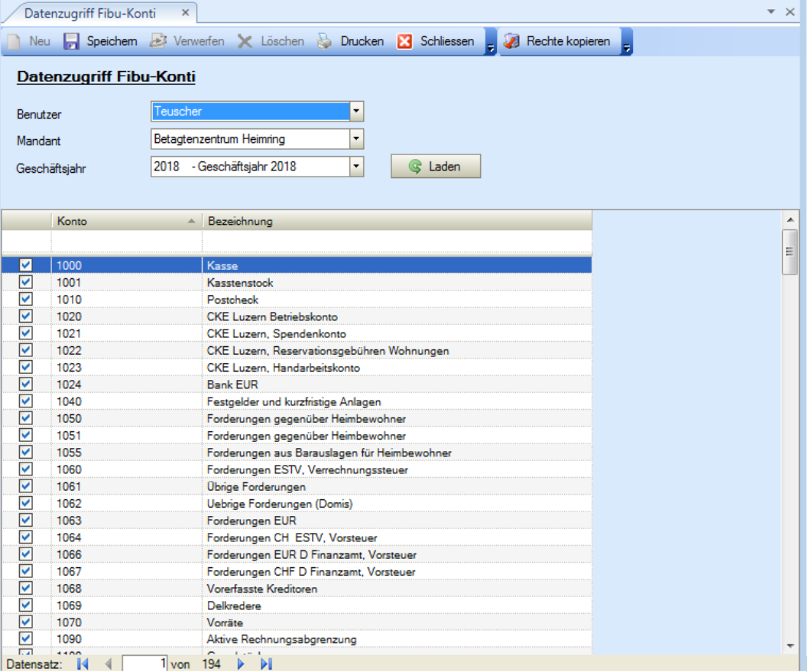This screenshot has width=808, height=672.
Task: Click the Speichern save disk icon
Action: tap(71, 41)
